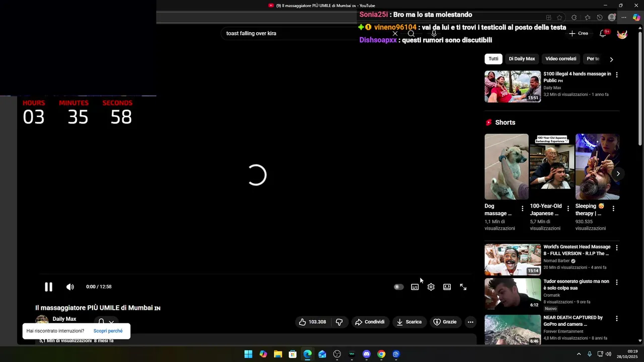The height and width of the screenshot is (362, 644).
Task: Open the Windows Start button
Action: [x=248, y=354]
